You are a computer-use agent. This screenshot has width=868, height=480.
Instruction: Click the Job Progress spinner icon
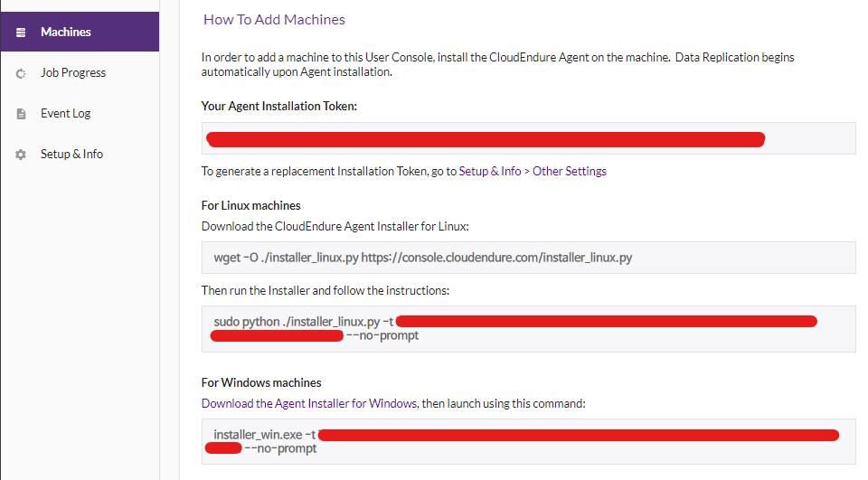(21, 73)
